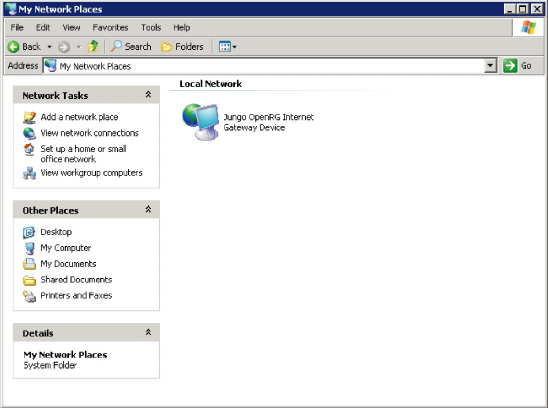The image size is (548, 408).
Task: Expand the Address bar dropdown list
Action: click(x=490, y=65)
